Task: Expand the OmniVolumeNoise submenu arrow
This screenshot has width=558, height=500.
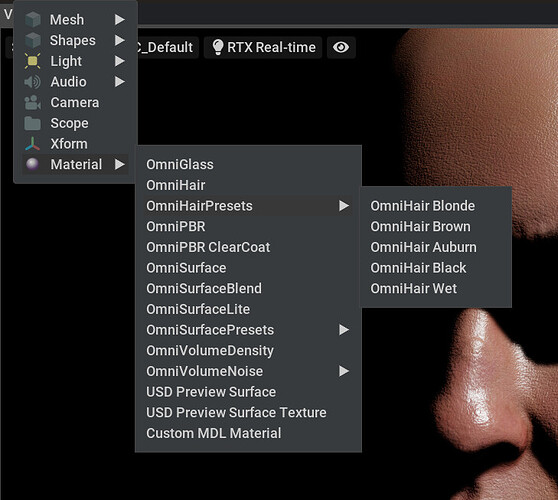Action: click(344, 371)
